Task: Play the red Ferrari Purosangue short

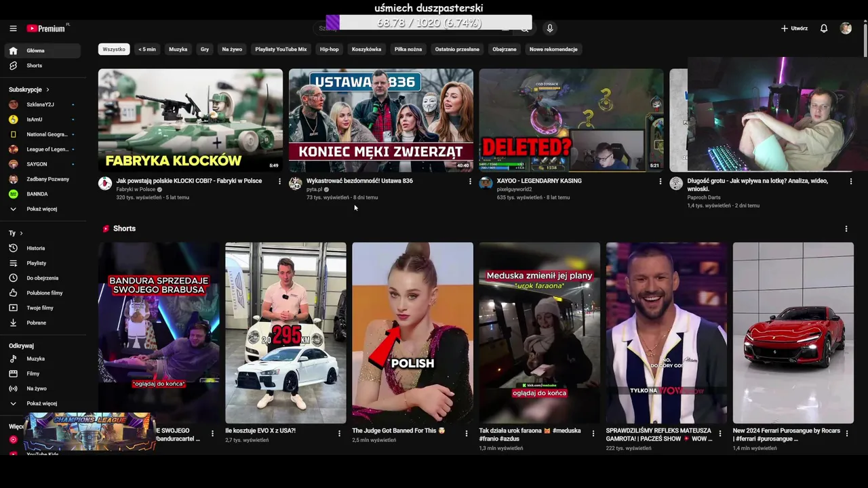Action: (x=793, y=333)
